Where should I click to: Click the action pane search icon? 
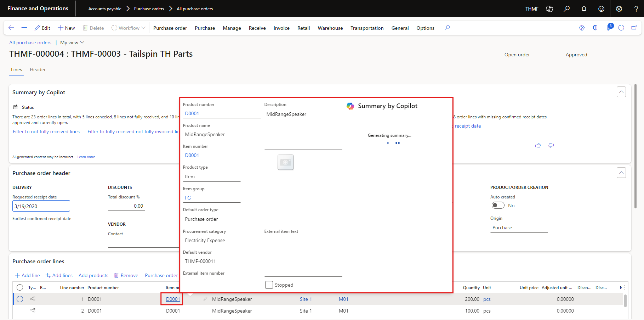(447, 28)
